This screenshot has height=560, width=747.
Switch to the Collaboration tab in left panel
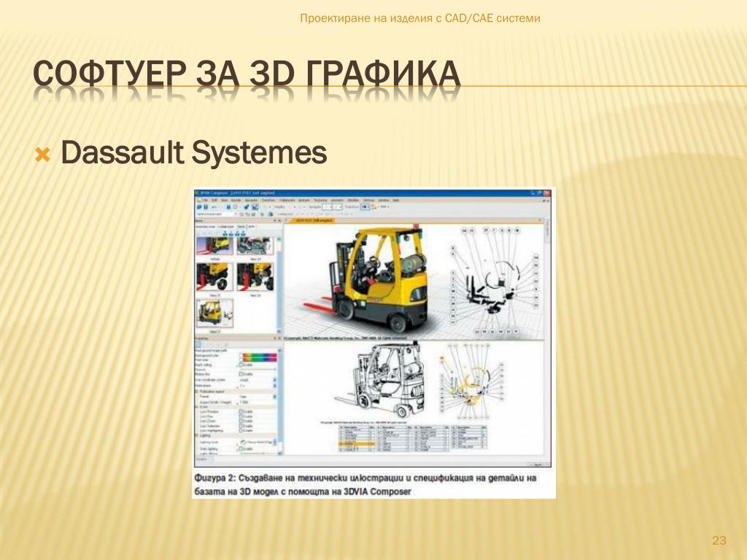point(226,227)
